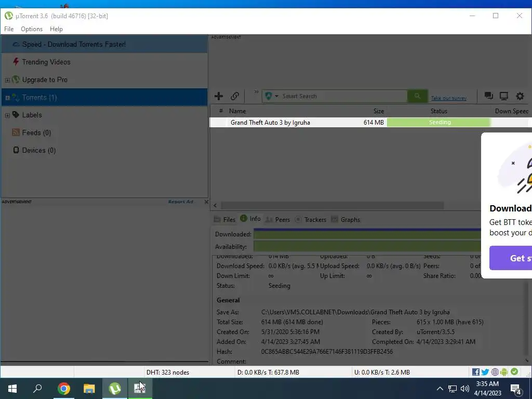Click the Availability bar
Image resolution: width=532 pixels, height=399 pixels.
[367, 247]
